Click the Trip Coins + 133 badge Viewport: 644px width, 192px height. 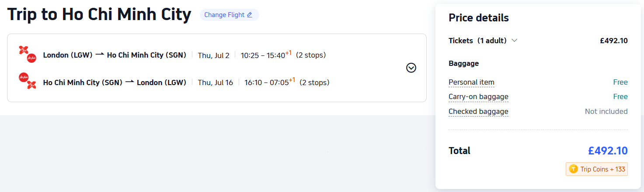pyautogui.click(x=597, y=169)
